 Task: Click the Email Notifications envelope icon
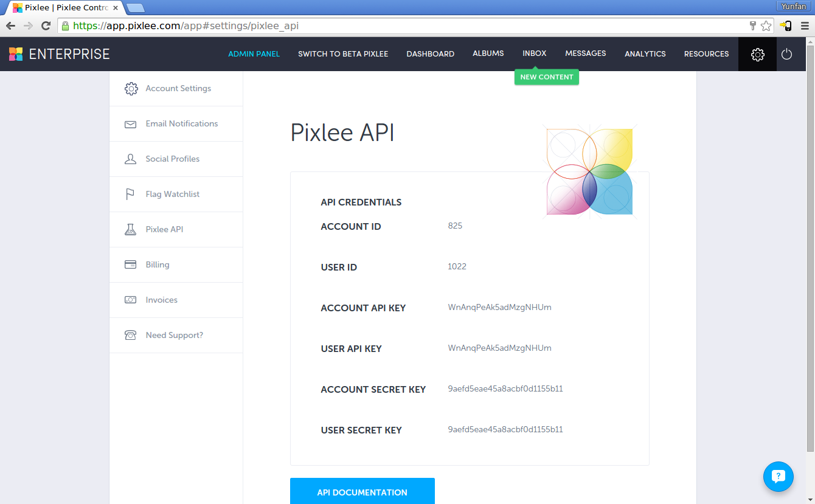[130, 124]
